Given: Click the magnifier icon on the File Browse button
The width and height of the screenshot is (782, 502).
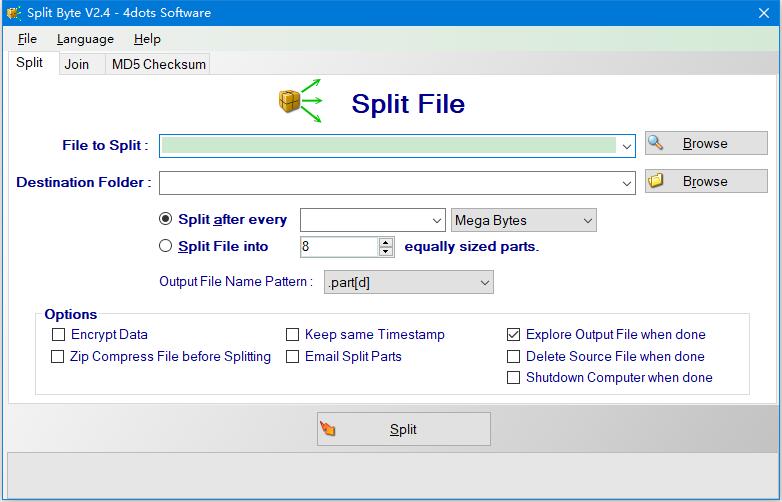Looking at the screenshot, I should pos(655,143).
